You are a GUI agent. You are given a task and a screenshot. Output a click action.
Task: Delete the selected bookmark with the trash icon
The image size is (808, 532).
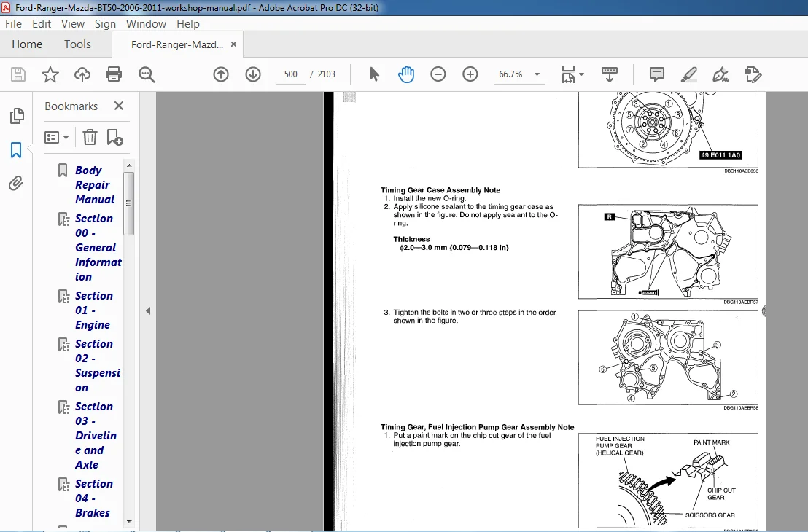coord(90,138)
